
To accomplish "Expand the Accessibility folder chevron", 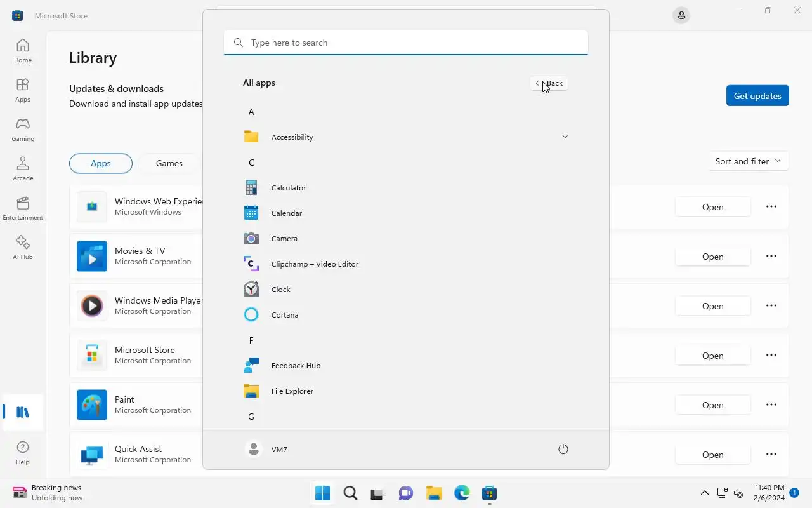I will (x=565, y=137).
